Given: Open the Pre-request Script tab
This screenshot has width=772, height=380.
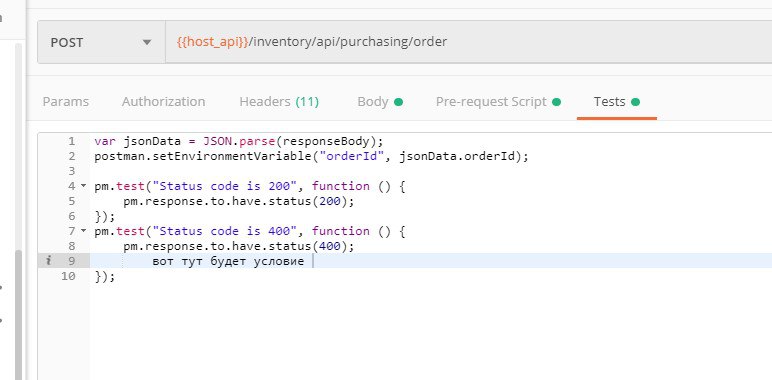Looking at the screenshot, I should 498,102.
